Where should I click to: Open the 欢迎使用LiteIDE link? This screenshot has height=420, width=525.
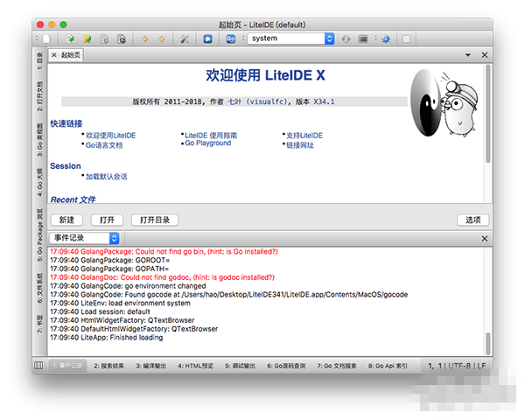(x=110, y=136)
